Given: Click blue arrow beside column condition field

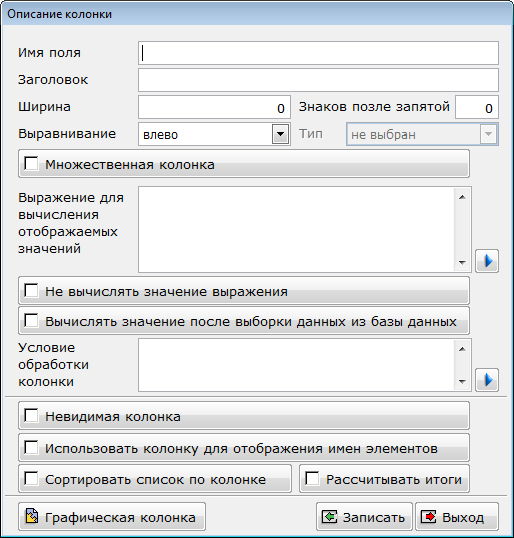Looking at the screenshot, I should [x=487, y=380].
